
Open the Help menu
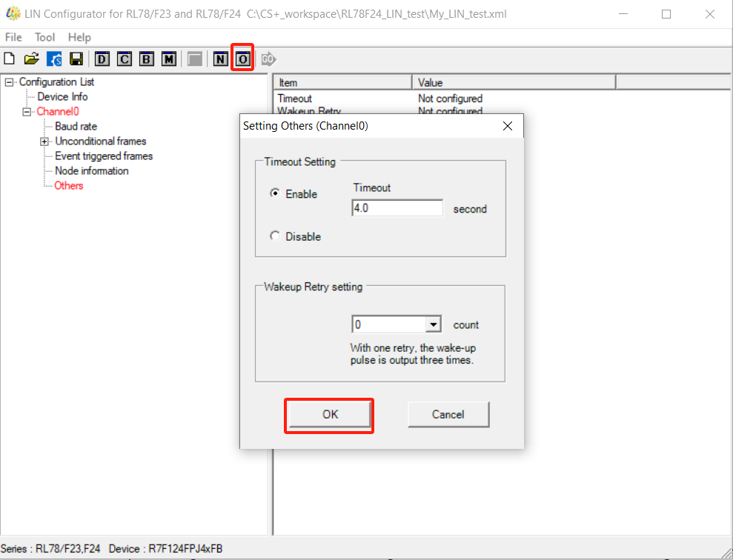click(x=79, y=37)
